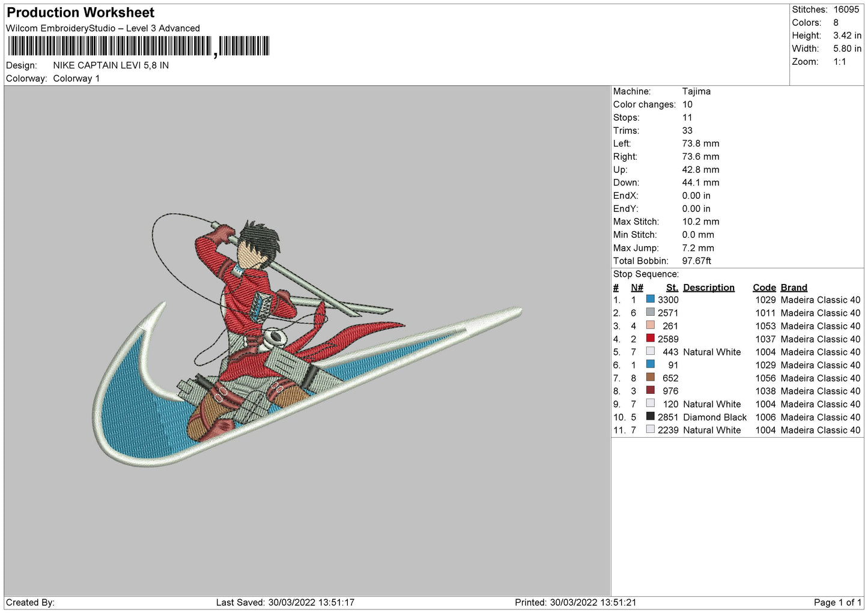The height and width of the screenshot is (613, 868).
Task: Click the Stitches count value 16095
Action: [846, 10]
